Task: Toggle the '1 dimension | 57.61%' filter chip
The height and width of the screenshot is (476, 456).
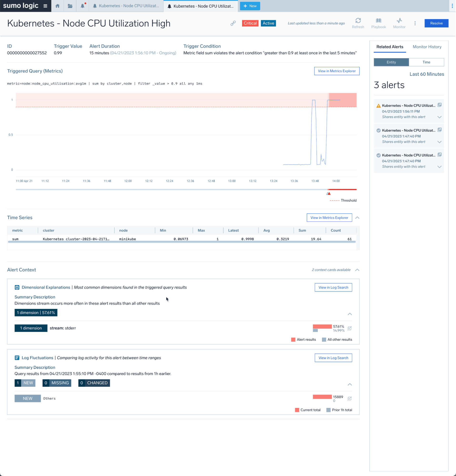Action: coord(36,313)
